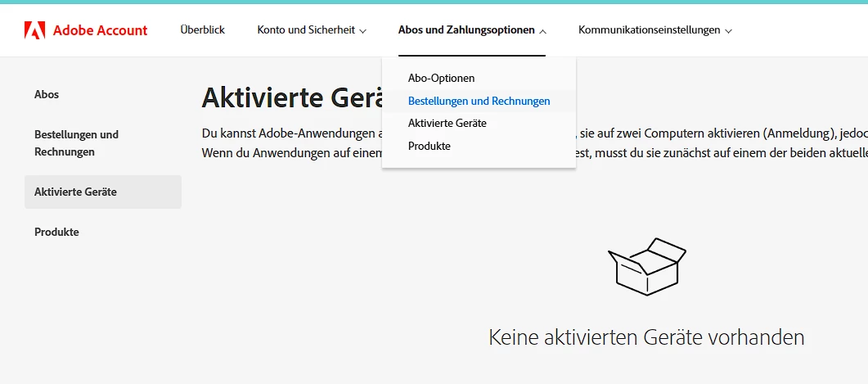
Task: Click the chevron next to Kommunikationseinstellungen
Action: click(728, 31)
